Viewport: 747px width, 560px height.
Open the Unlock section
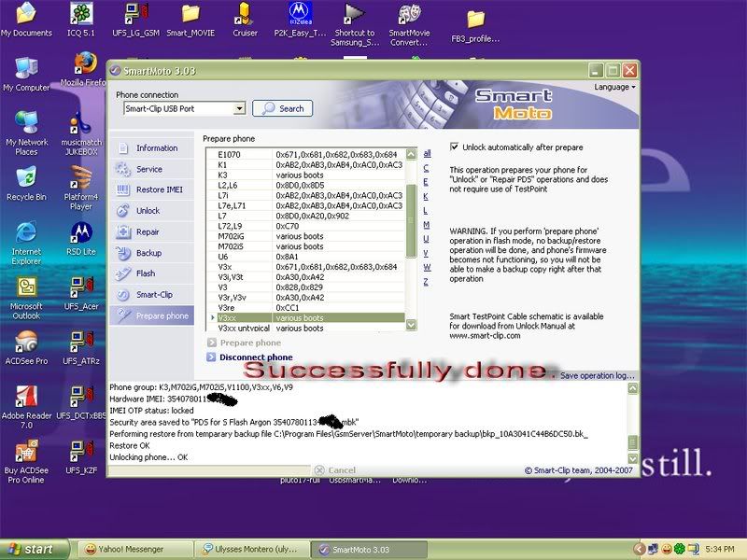[x=152, y=211]
